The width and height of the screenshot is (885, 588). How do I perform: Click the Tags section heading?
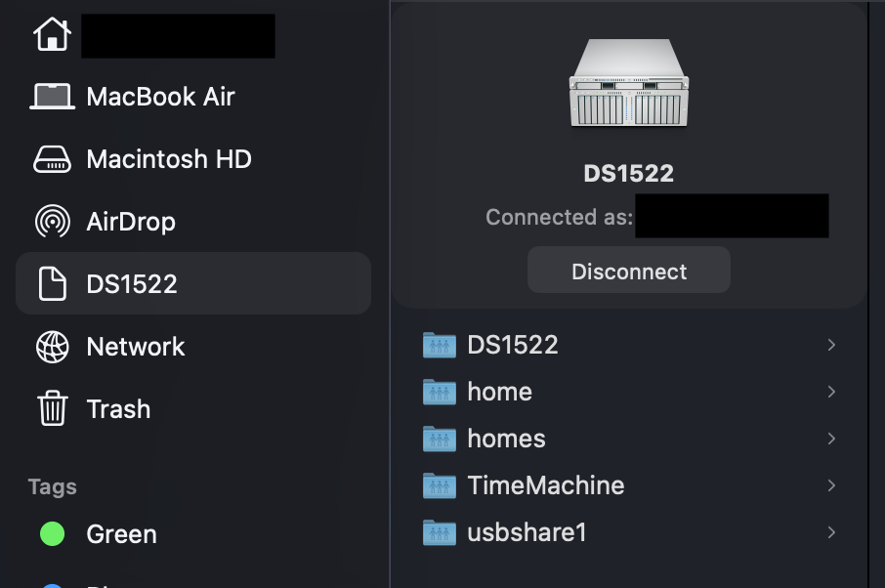tap(53, 486)
